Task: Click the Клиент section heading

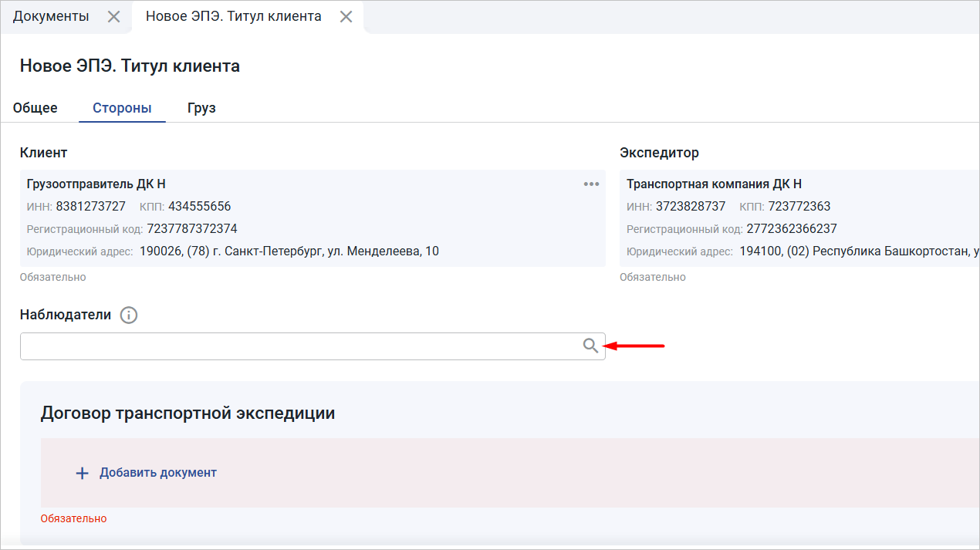Action: (43, 153)
